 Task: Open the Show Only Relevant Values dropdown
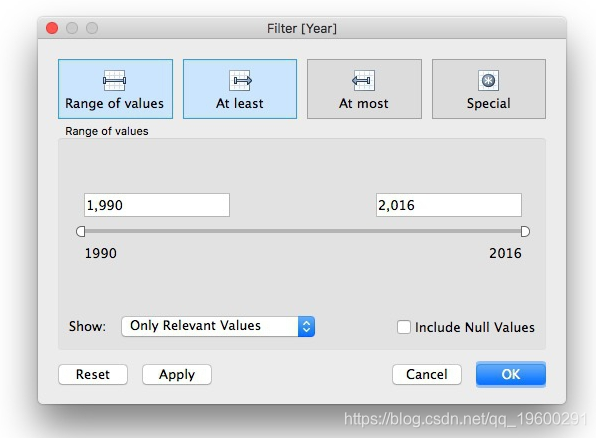(218, 326)
